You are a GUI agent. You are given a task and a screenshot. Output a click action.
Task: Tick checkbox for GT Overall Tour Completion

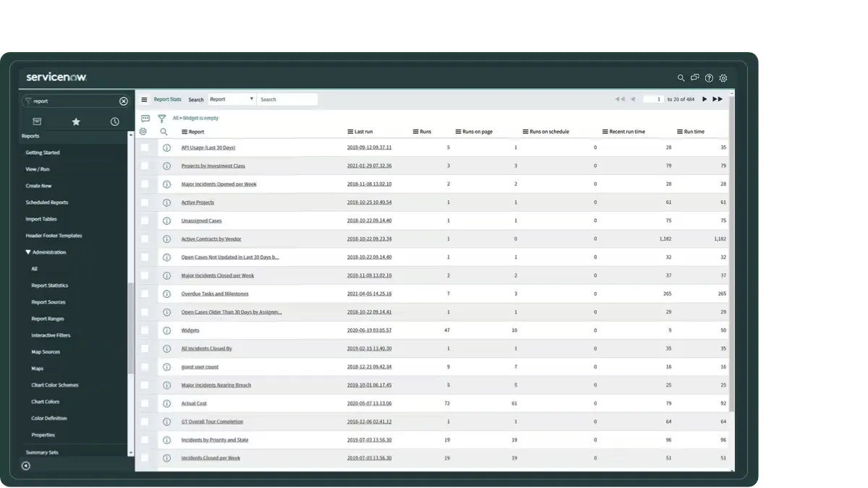[x=145, y=421]
